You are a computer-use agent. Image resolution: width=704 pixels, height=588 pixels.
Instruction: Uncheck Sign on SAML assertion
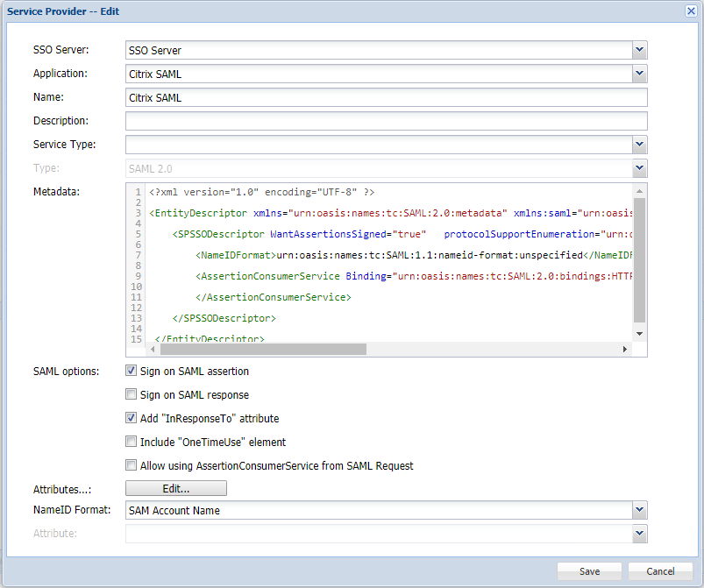(x=132, y=371)
